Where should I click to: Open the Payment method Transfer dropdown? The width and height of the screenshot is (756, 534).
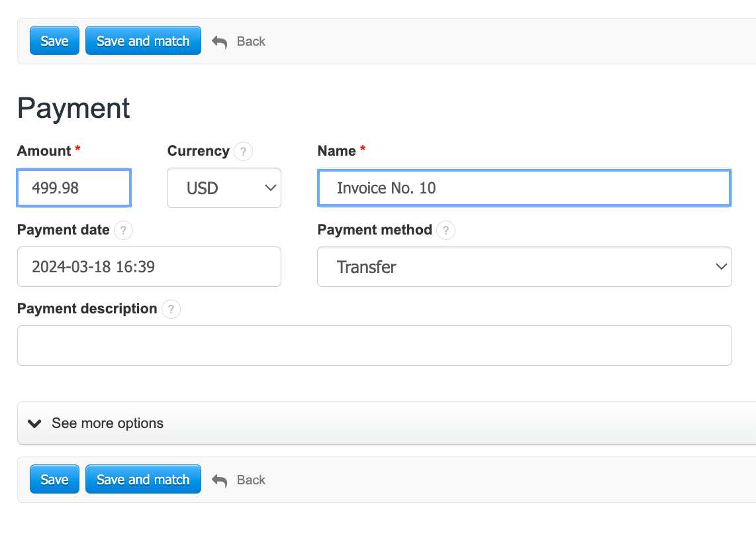click(524, 267)
